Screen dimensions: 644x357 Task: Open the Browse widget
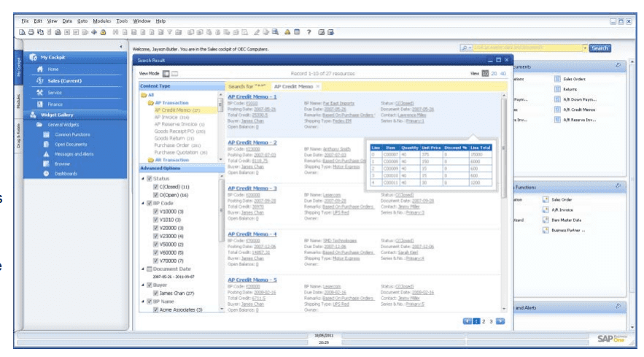[62, 164]
